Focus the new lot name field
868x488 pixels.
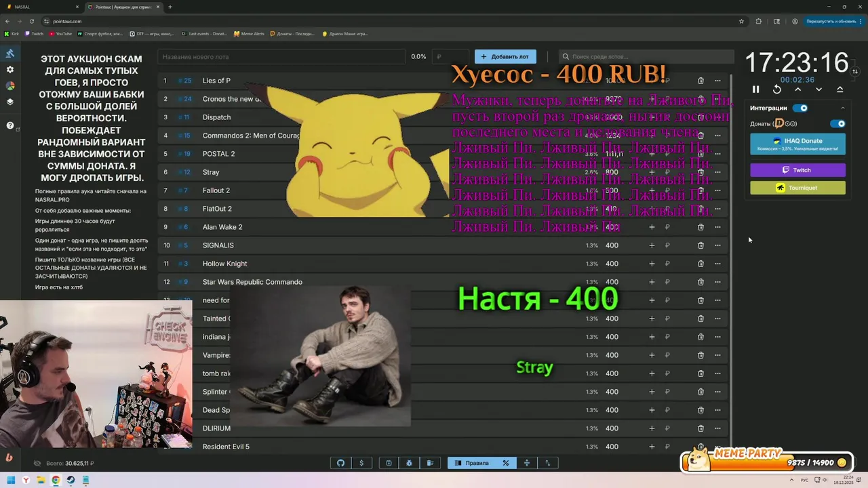(282, 57)
